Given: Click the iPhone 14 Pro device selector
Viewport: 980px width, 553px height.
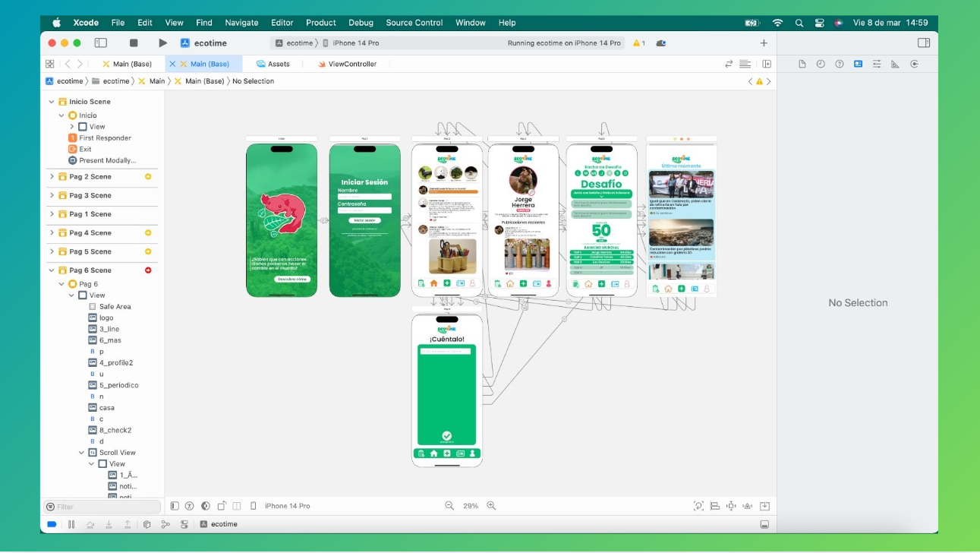Looking at the screenshot, I should point(355,43).
